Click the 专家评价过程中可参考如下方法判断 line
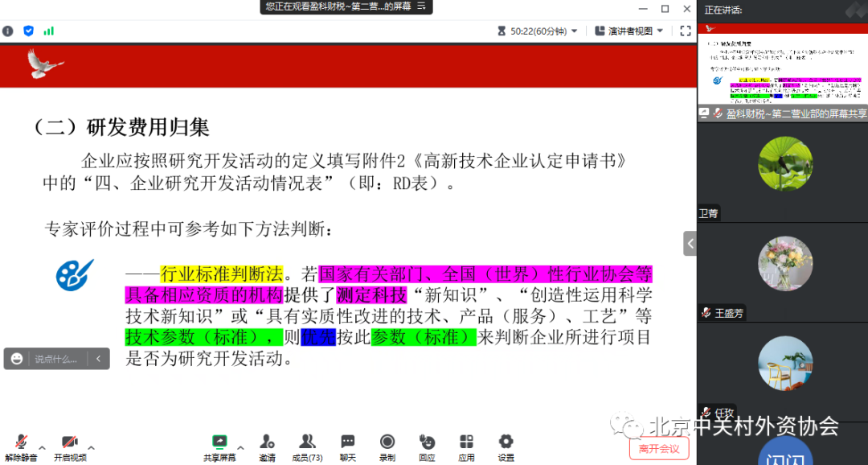 [x=190, y=228]
